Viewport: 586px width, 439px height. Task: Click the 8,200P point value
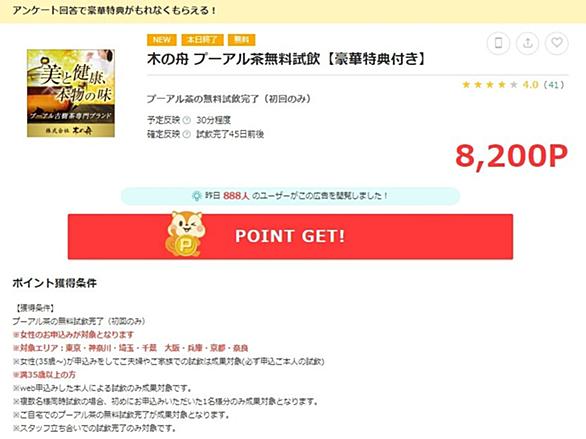click(511, 156)
